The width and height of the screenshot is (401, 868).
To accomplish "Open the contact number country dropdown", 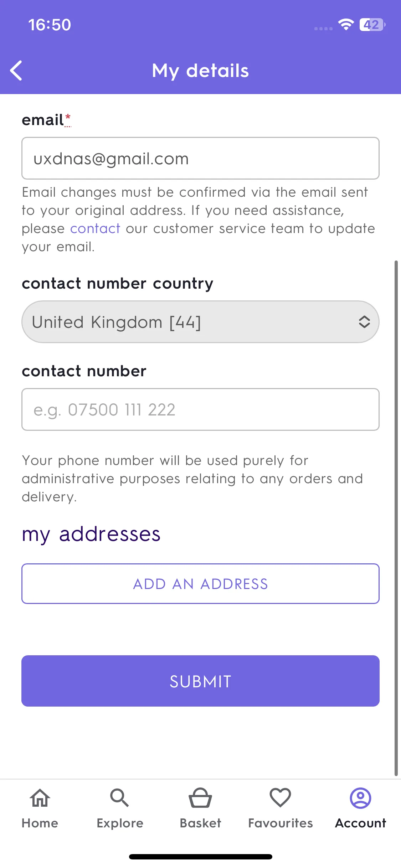I will tap(200, 322).
